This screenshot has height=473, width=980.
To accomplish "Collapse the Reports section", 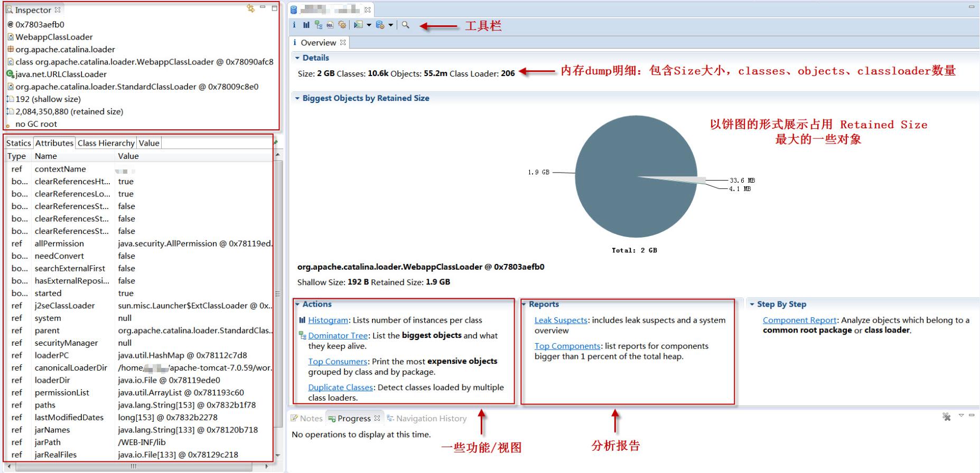I will point(524,304).
